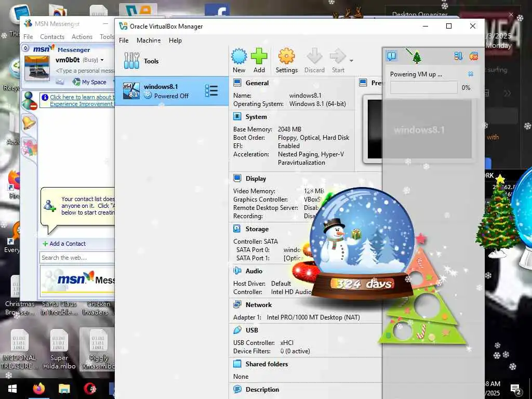Click the Powering VM up progress bar
The width and height of the screenshot is (532, 399).
point(423,88)
